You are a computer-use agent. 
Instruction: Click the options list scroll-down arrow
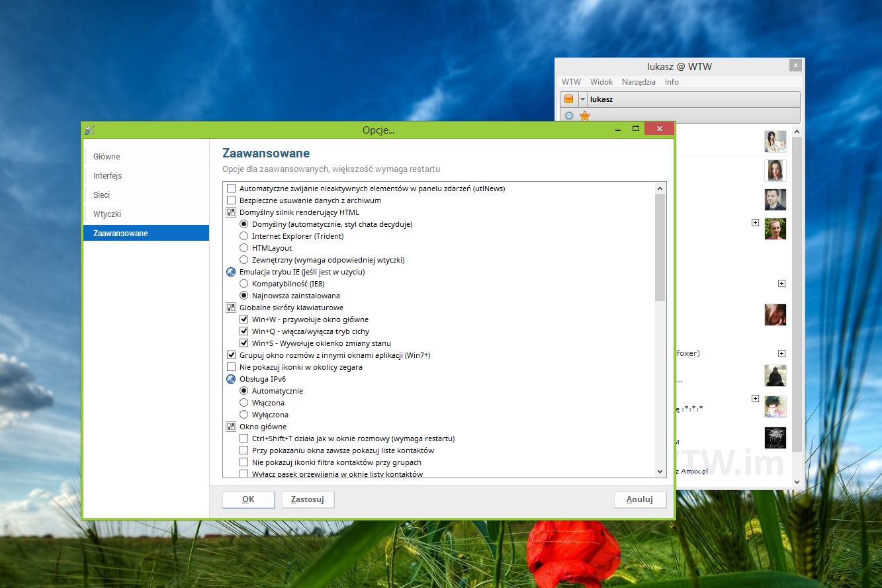660,471
